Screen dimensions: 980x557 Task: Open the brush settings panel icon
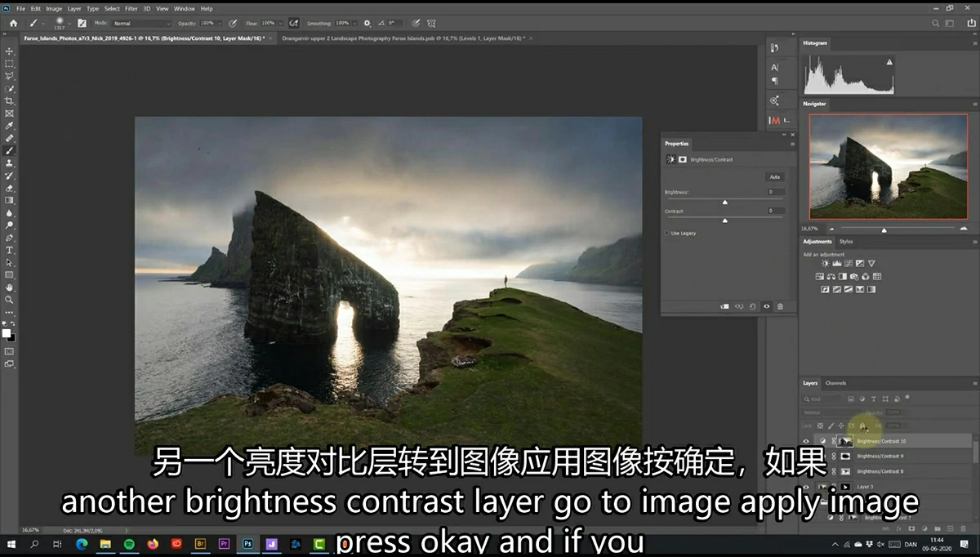tap(82, 23)
